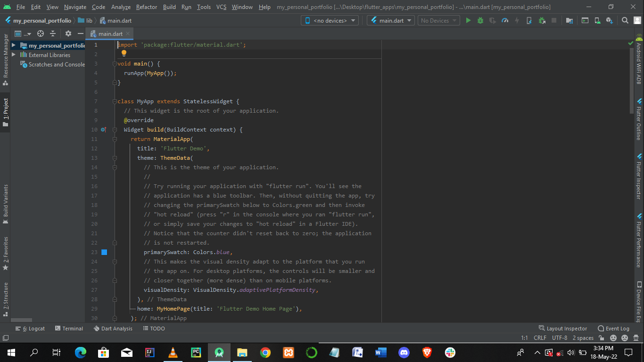This screenshot has width=644, height=362.
Task: Open Google Chrome from the Windows taskbar
Action: (265, 352)
